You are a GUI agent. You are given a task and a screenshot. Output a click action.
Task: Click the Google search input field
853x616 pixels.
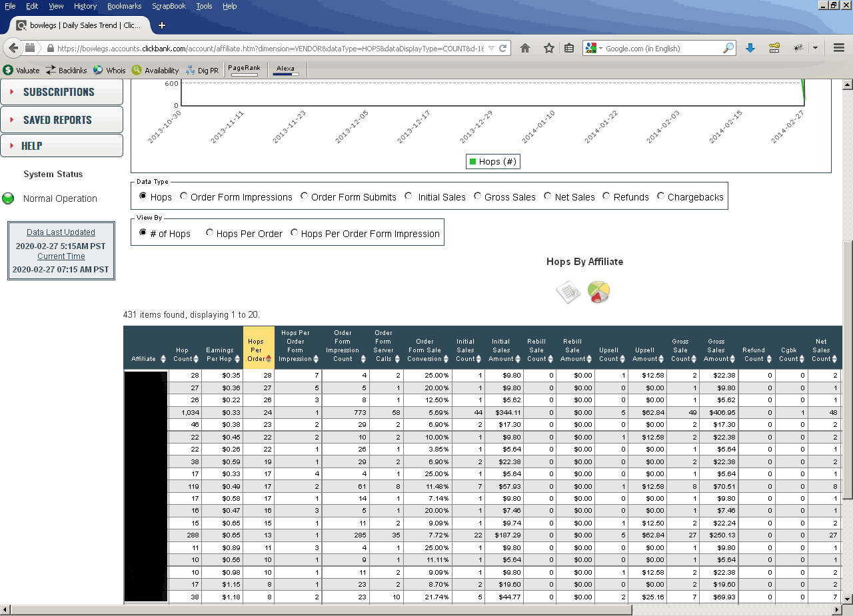coord(660,49)
